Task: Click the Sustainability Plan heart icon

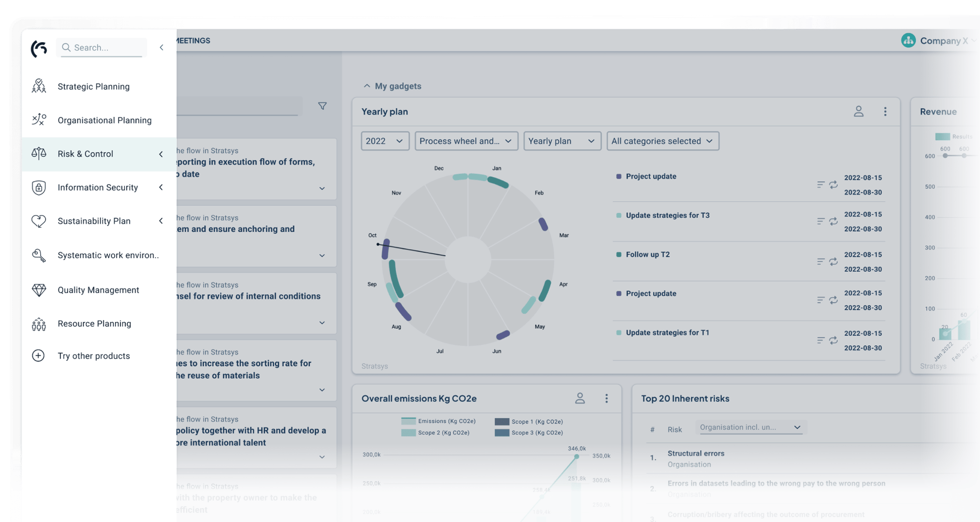Action: [39, 221]
